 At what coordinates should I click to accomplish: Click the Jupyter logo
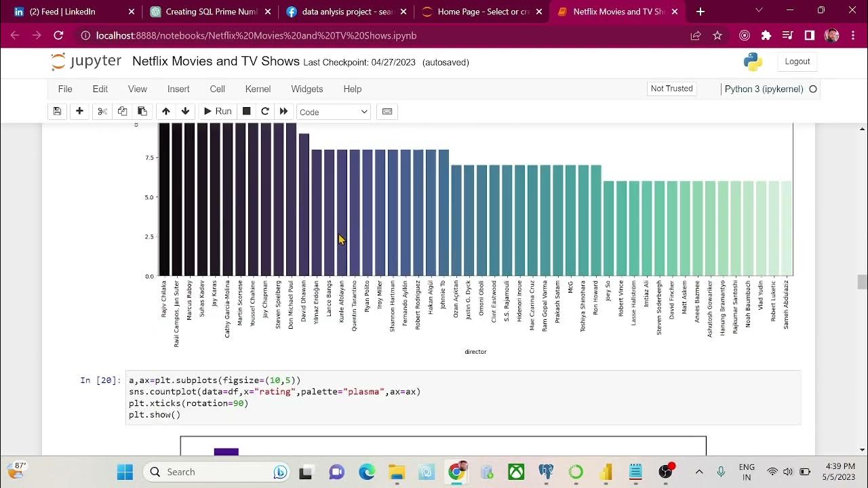click(86, 62)
